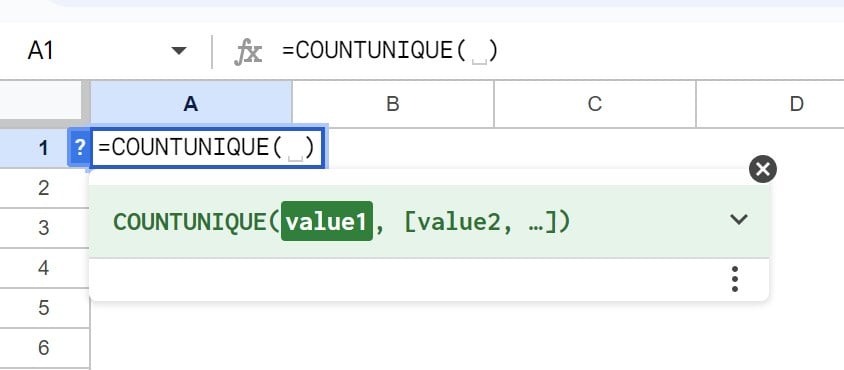Expand the COUNTUNIQUE help details chevron
The width and height of the screenshot is (844, 370).
pos(738,219)
